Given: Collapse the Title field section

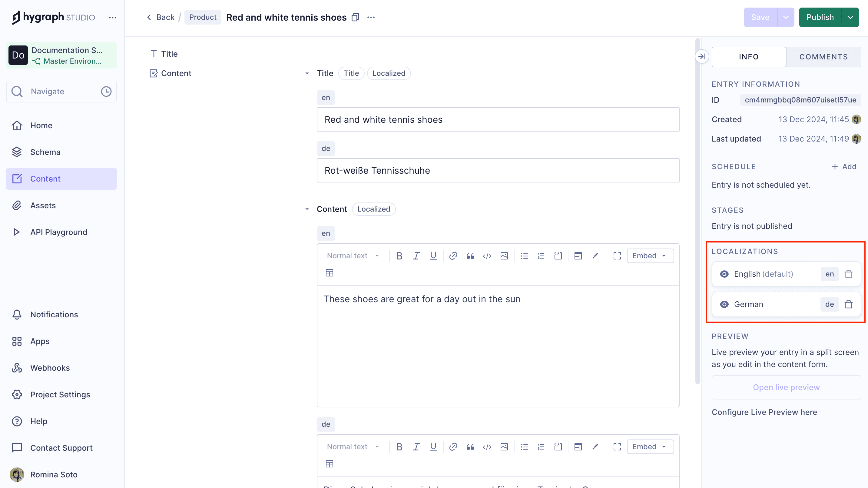Looking at the screenshot, I should [307, 73].
